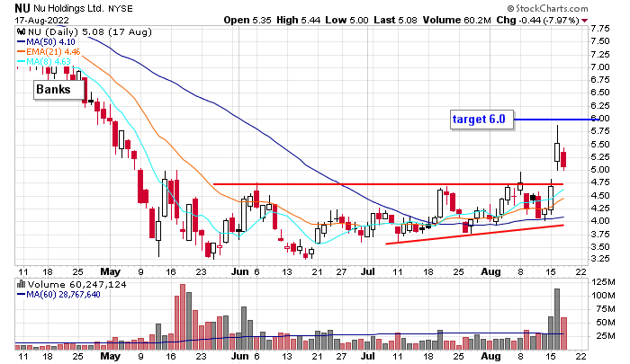Click the 4.00 price axis label
Screen dimensions: 630x364
[600, 221]
